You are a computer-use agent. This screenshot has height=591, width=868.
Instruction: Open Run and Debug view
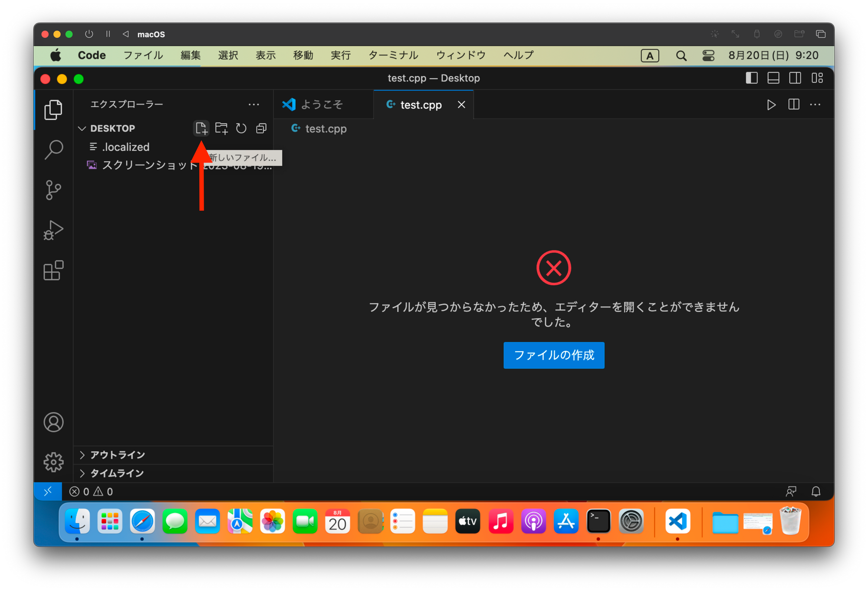coord(53,230)
